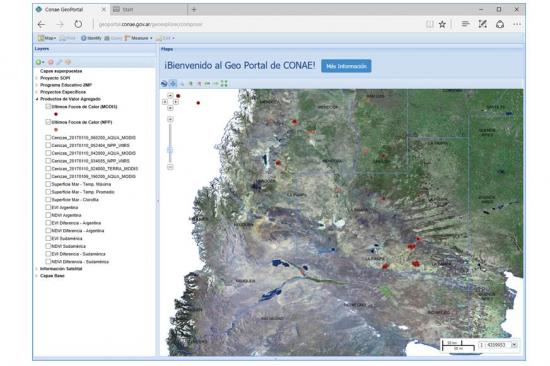Collapse Productos de Valor Agregado folder
Image resolution: width=550 pixels, height=366 pixels.
coord(37,99)
